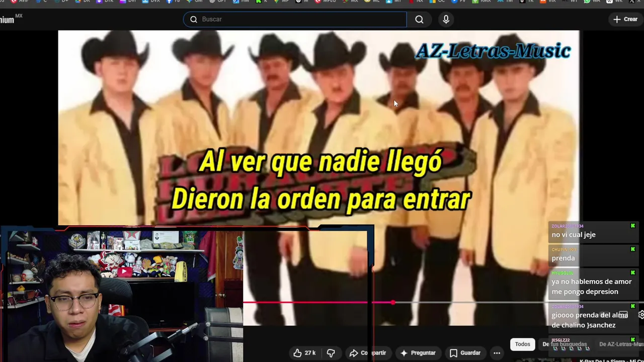The height and width of the screenshot is (362, 644).
Task: Click the username JESGLZ22 in chat
Action: (560, 340)
